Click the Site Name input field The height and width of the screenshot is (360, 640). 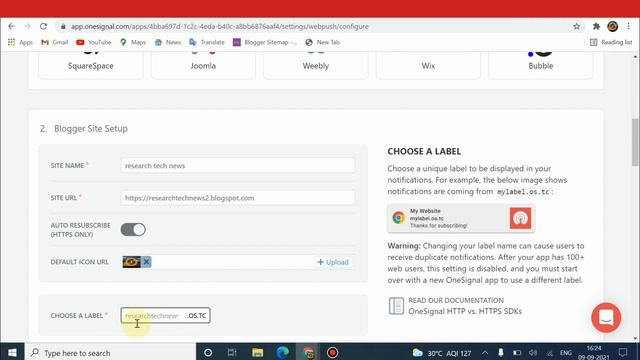tap(238, 165)
